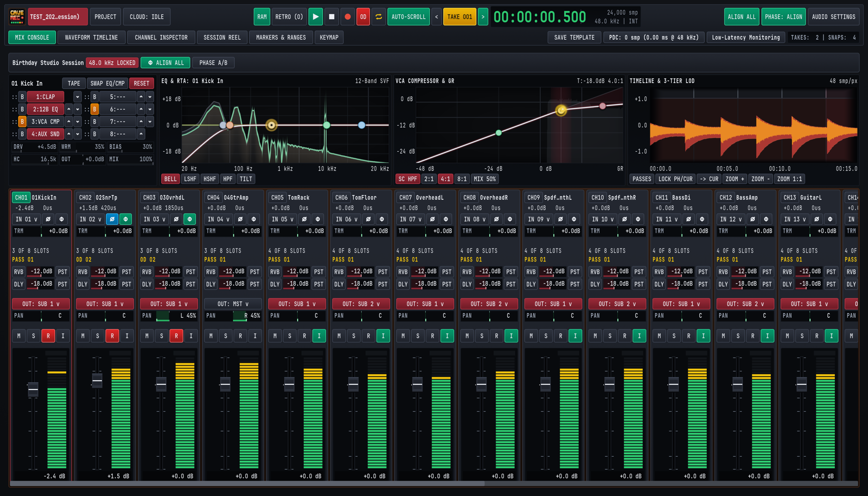868x496 pixels.
Task: Click the Cave Rec app logo
Action: [x=17, y=17]
